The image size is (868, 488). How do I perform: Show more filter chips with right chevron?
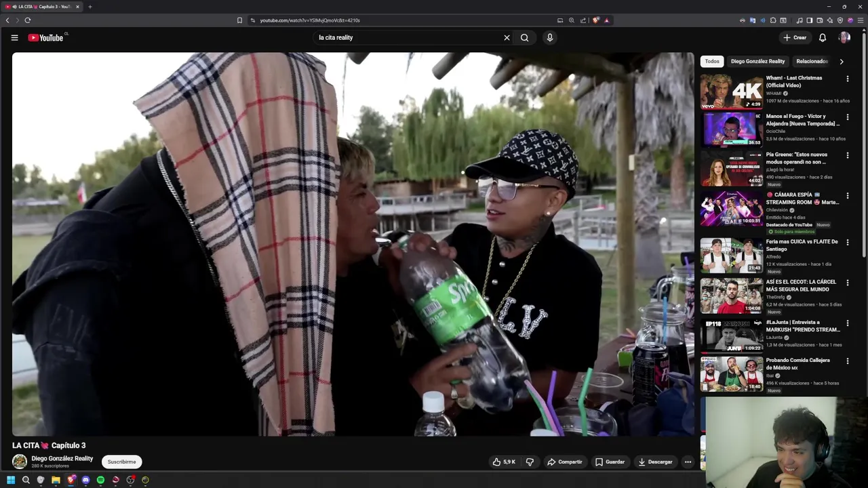842,61
